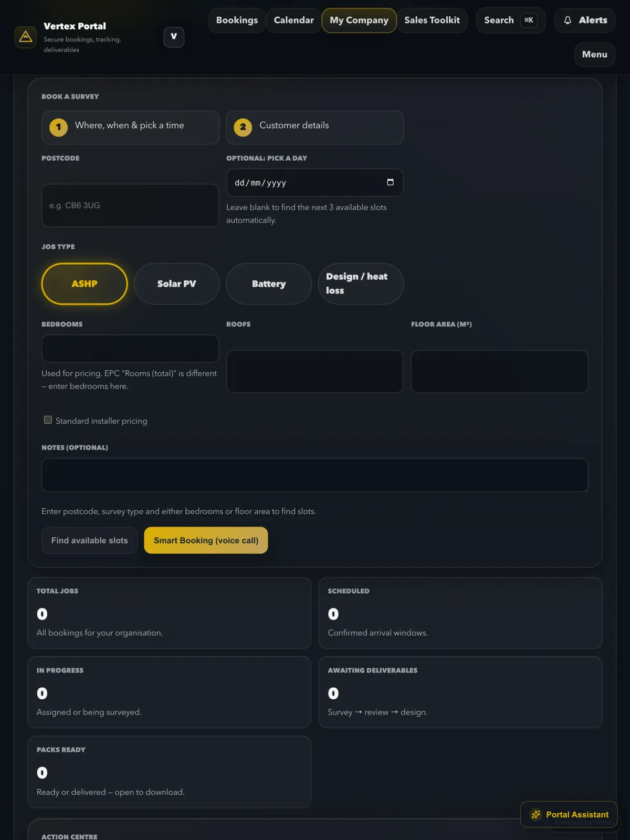
Task: Open the calendar picker icon in date field
Action: click(x=390, y=182)
